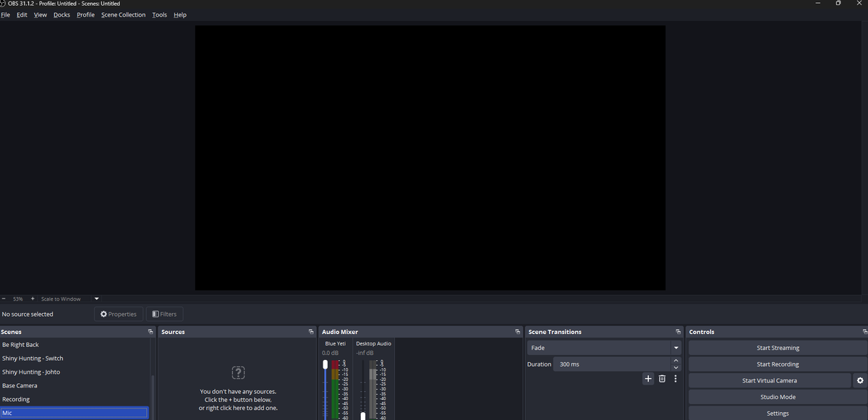Select the Recording scene

[x=75, y=399]
